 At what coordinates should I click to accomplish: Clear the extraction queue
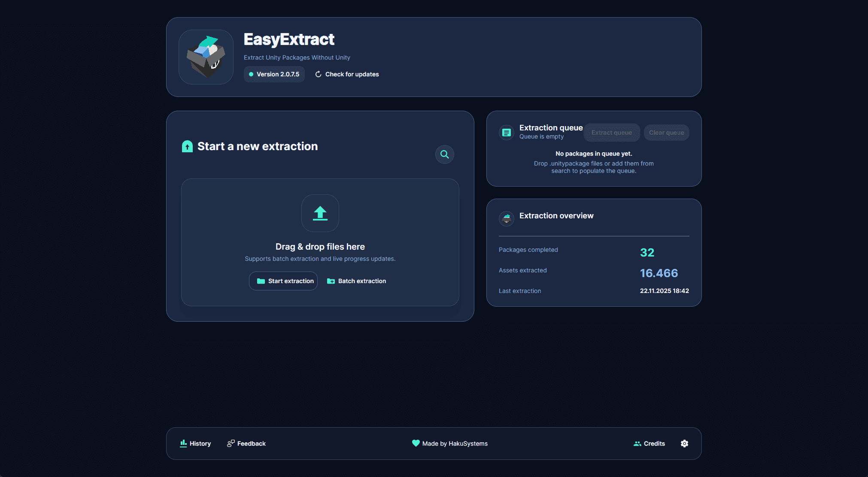click(x=666, y=133)
